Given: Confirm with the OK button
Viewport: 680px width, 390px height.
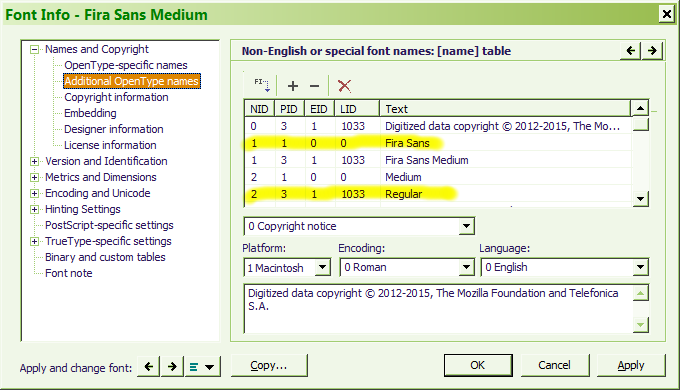Looking at the screenshot, I should [478, 365].
